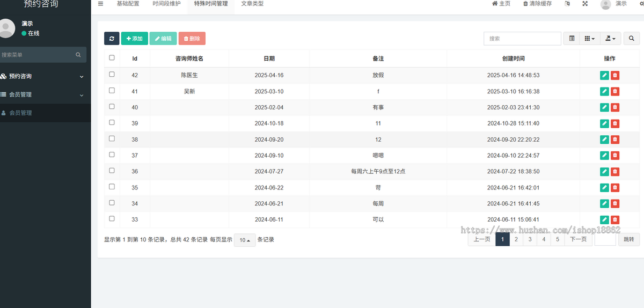Click the language switch icon in header
644x308 pixels.
pos(567,4)
